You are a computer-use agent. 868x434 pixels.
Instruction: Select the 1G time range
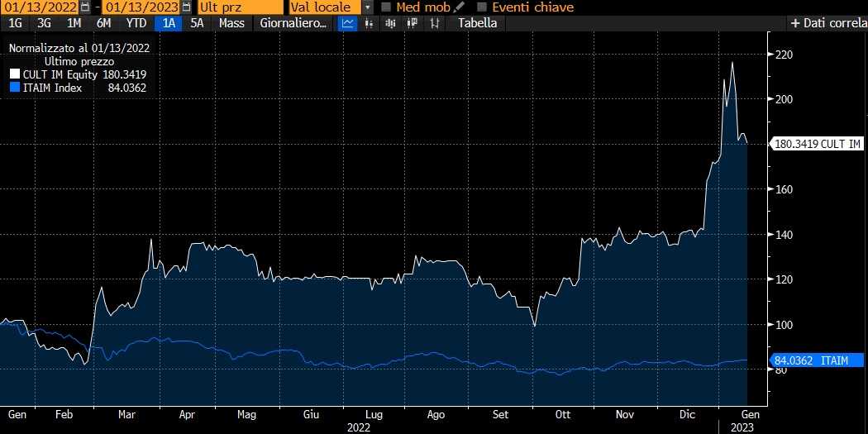pos(16,23)
